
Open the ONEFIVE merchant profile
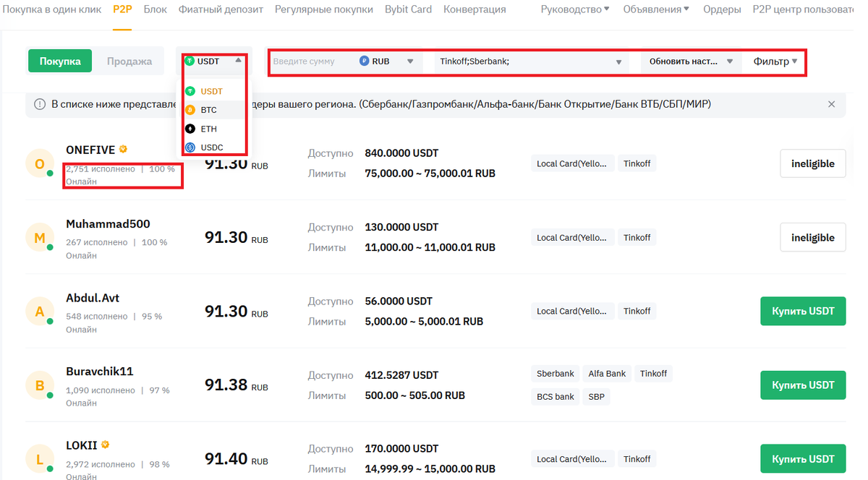90,150
